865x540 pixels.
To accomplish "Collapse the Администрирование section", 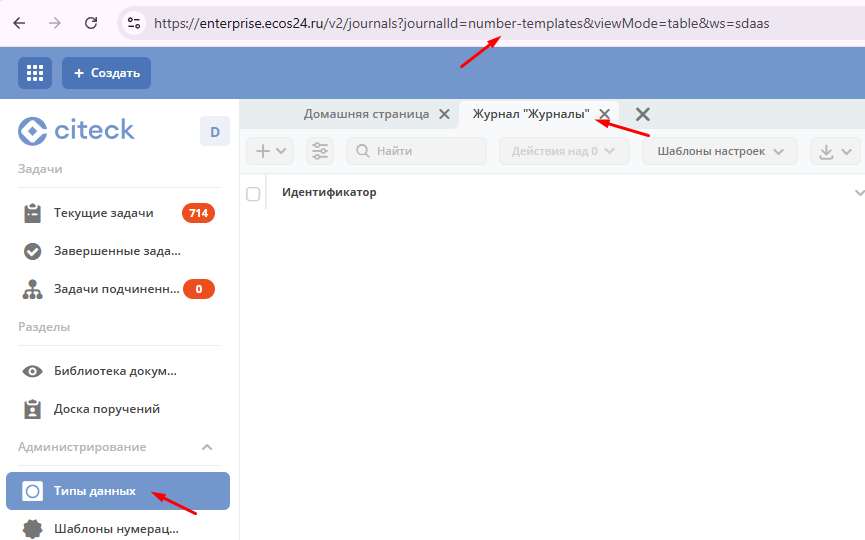I will pos(207,447).
